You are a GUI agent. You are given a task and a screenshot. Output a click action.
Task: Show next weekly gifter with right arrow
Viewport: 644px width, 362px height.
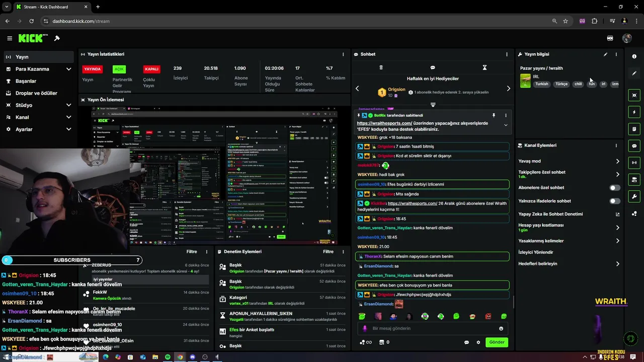(508, 88)
